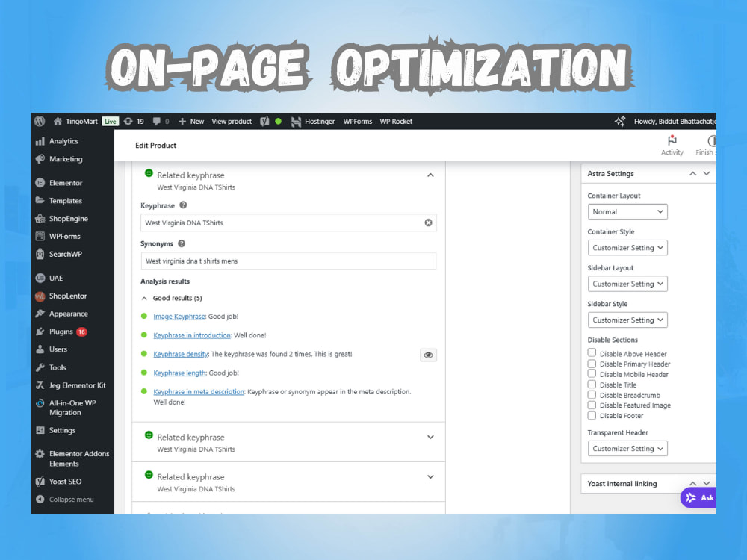Viewport: 747px width, 560px height.
Task: Open the Activity flag icon
Action: pyautogui.click(x=672, y=140)
